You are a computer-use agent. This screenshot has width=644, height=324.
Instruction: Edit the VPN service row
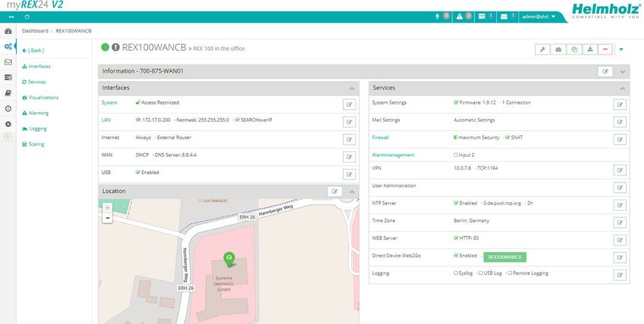pos(620,170)
